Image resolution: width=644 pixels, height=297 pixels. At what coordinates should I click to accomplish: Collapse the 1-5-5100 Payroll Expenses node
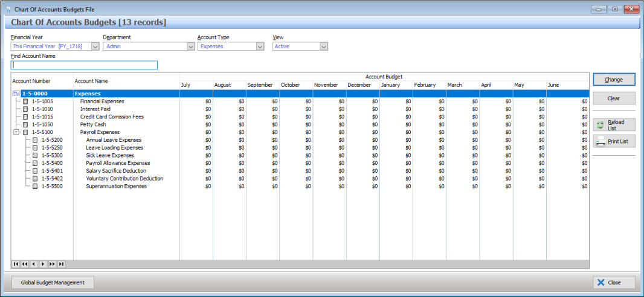click(x=16, y=132)
